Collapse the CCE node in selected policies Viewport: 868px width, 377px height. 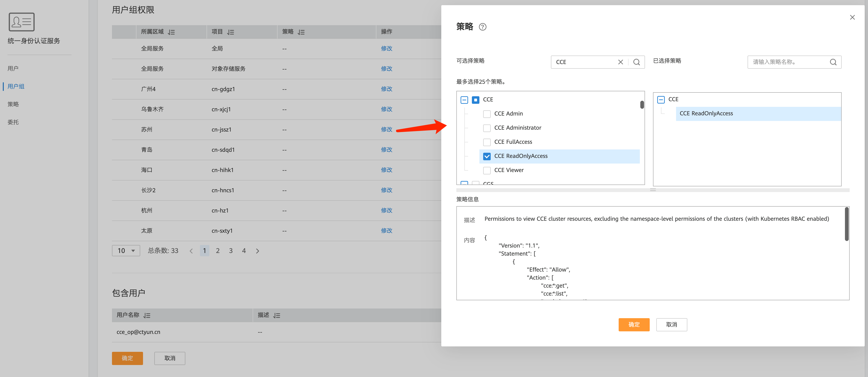tap(661, 100)
